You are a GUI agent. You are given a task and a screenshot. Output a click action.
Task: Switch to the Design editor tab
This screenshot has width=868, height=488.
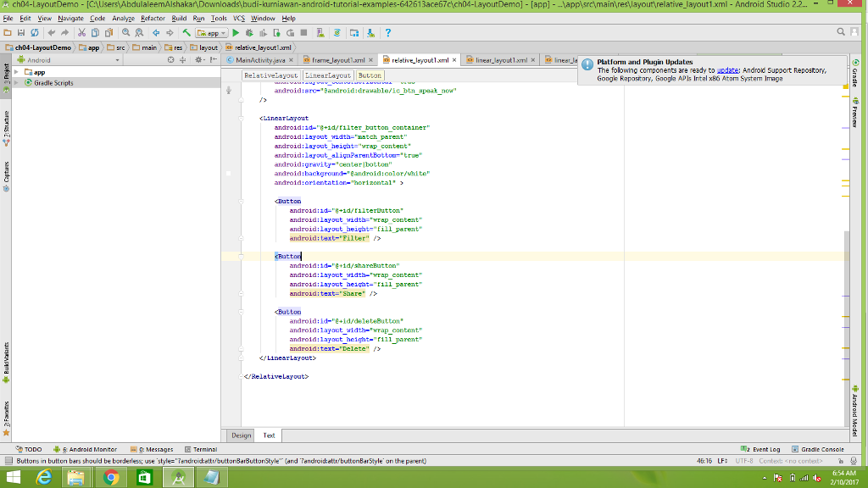(x=241, y=435)
